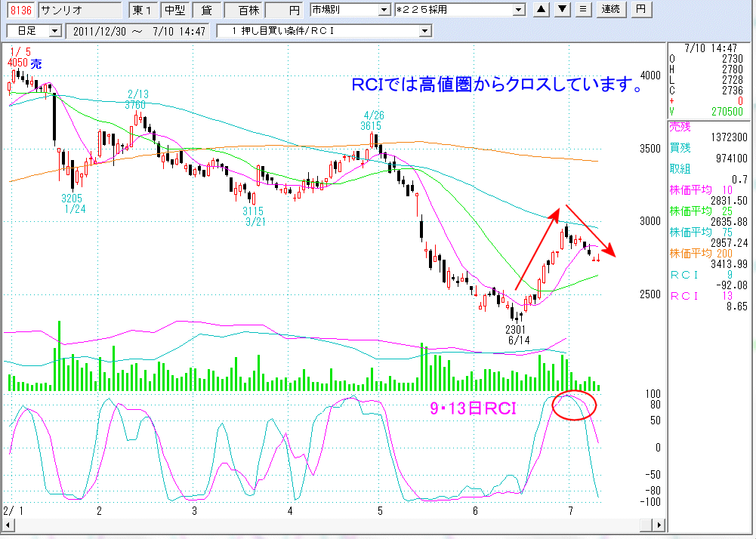Click the 25-day average value 2635.88
This screenshot has width=756, height=539.
729,222
